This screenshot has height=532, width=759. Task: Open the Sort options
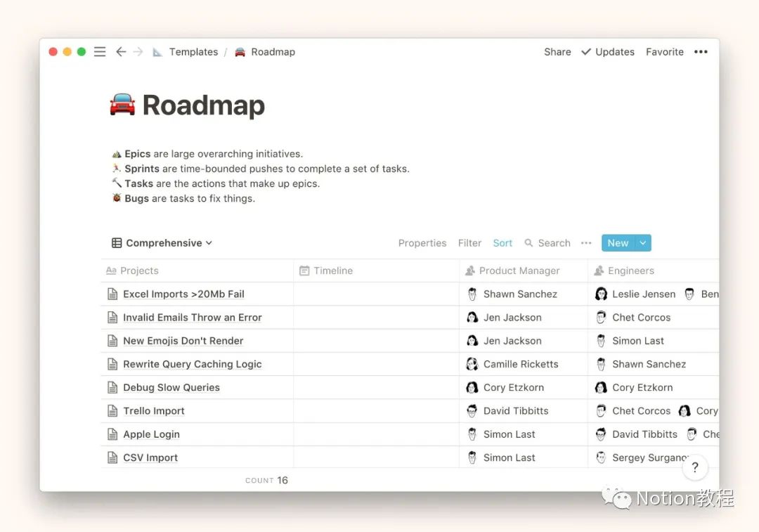tap(502, 243)
